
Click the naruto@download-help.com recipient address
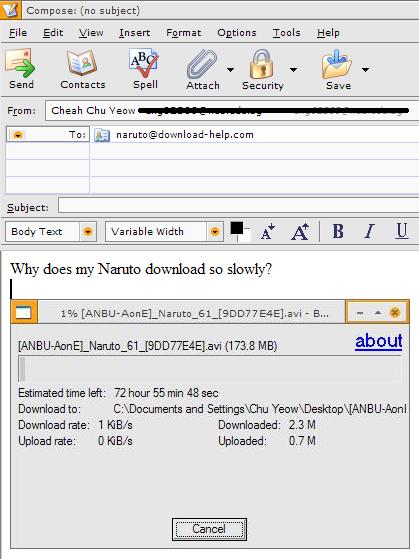[x=185, y=135]
